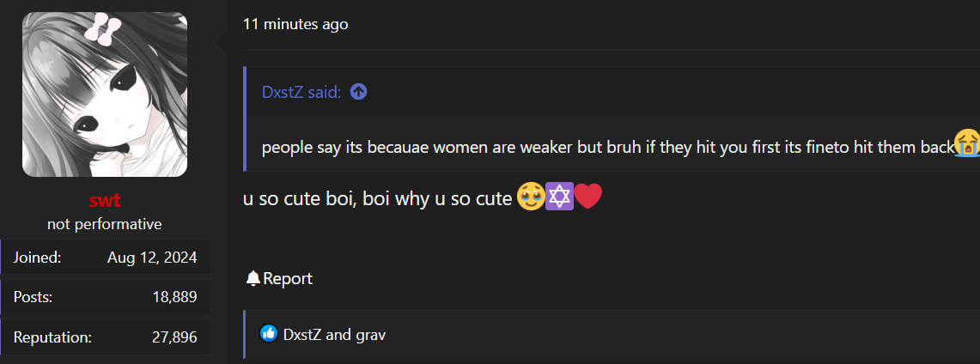Click the bell icon beside Report
Image resolution: width=980 pixels, height=364 pixels.
pyautogui.click(x=253, y=278)
